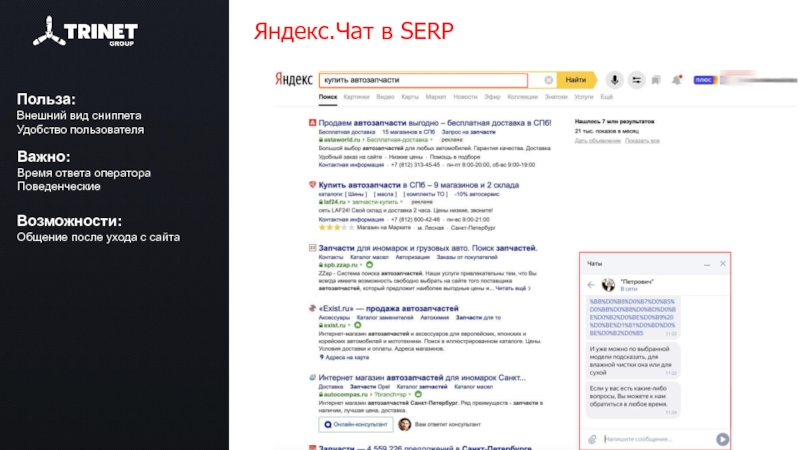Switch to the Услуги tab
Viewport: 800px width, 450px height.
tap(584, 97)
